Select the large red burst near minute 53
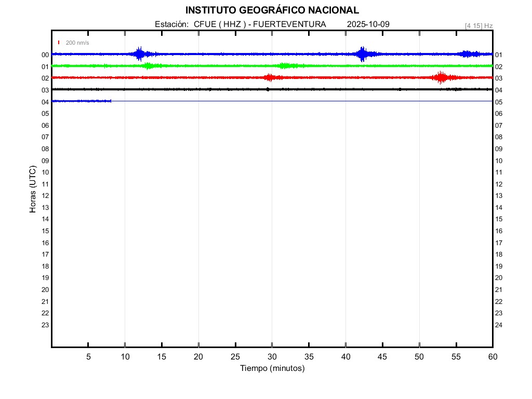This screenshot has height=399, width=532. [441, 77]
